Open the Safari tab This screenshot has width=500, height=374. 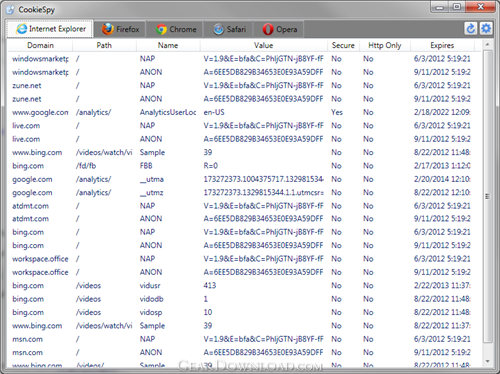pyautogui.click(x=229, y=29)
